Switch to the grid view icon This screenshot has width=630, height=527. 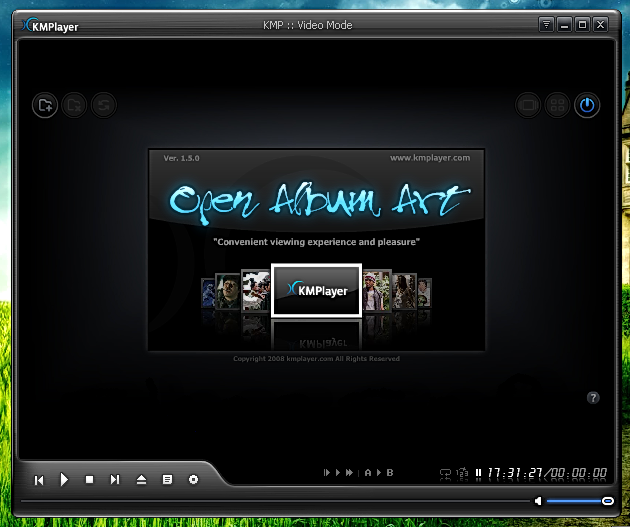click(557, 105)
